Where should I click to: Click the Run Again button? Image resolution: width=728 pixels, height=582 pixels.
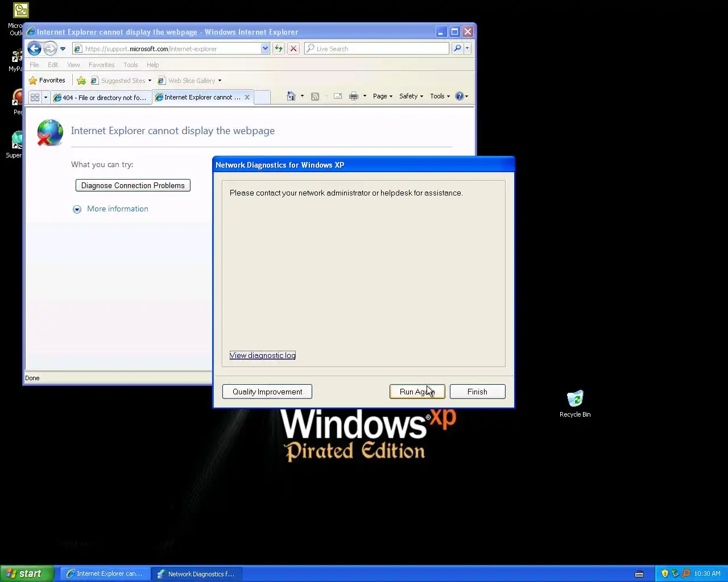417,392
